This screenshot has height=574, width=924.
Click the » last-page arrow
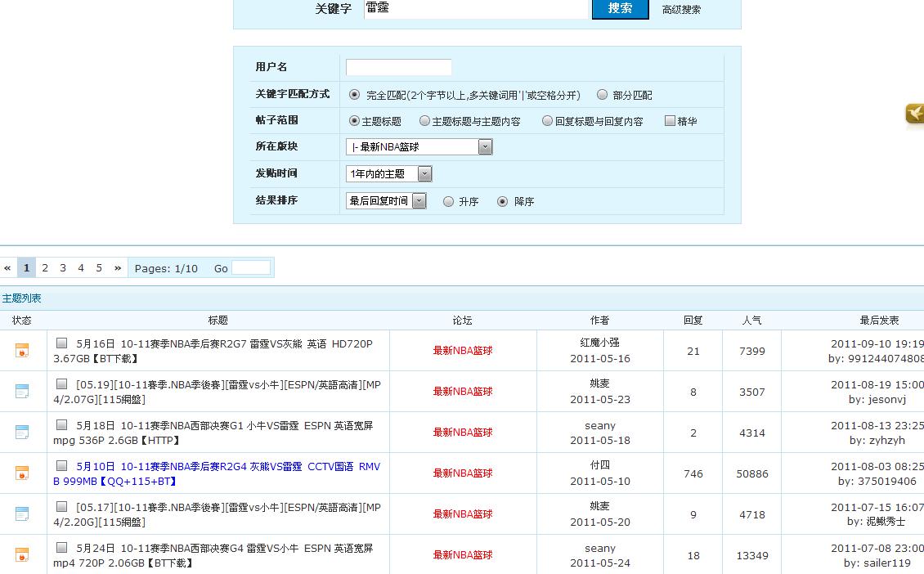click(118, 267)
